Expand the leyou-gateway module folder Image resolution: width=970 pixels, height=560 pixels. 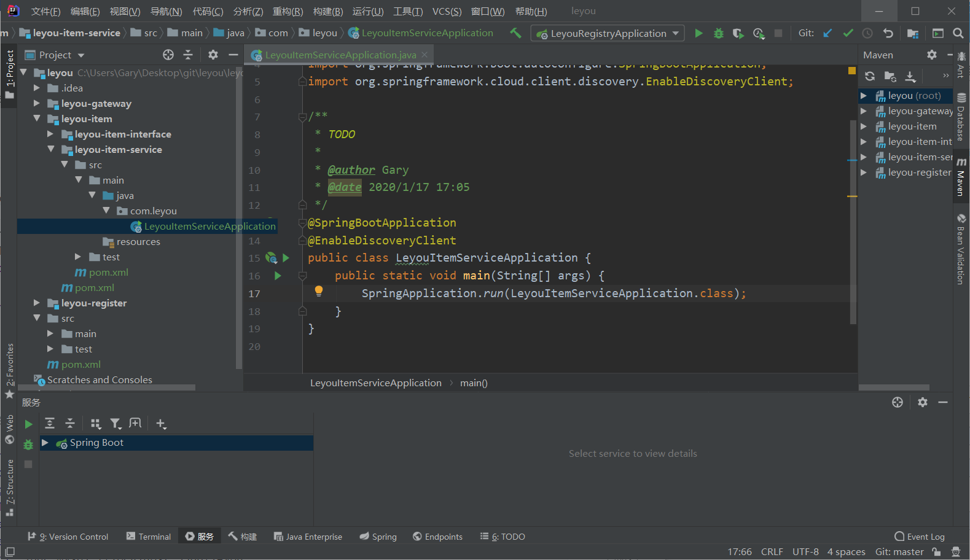[x=37, y=103]
